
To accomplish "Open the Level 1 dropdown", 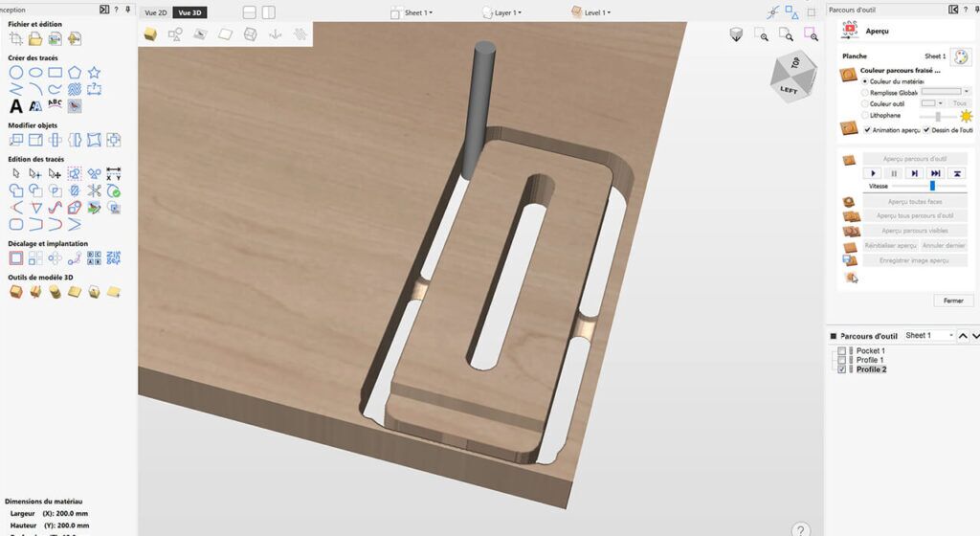I will [591, 12].
